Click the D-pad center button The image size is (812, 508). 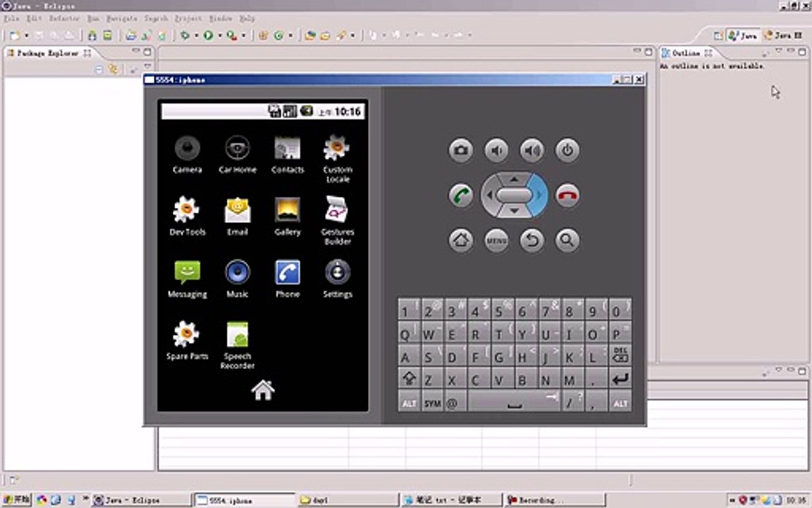[514, 195]
